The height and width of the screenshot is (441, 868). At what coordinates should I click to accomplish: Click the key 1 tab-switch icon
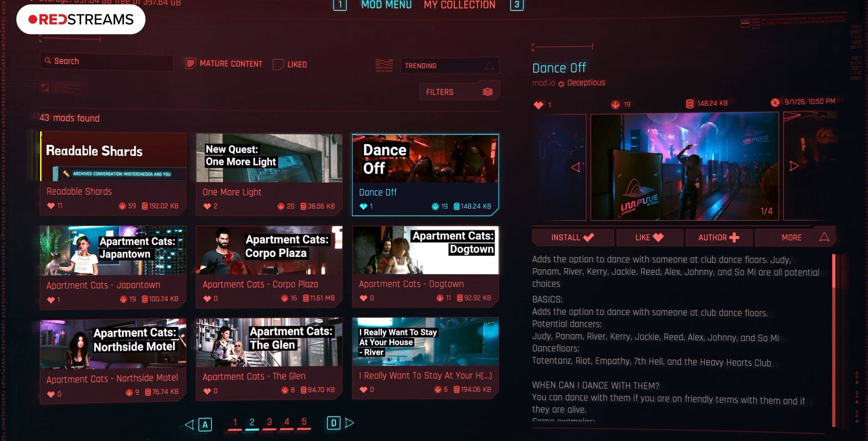[340, 5]
